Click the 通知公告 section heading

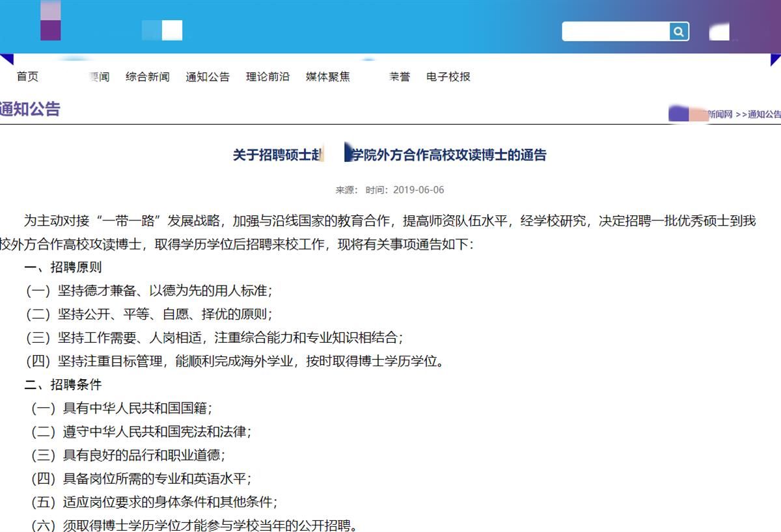tap(30, 109)
